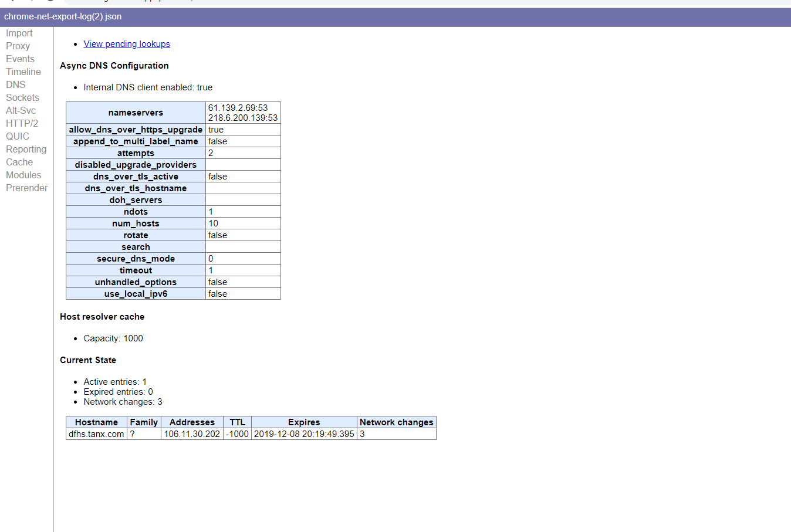
Task: Switch to the Events view
Action: [x=20, y=59]
